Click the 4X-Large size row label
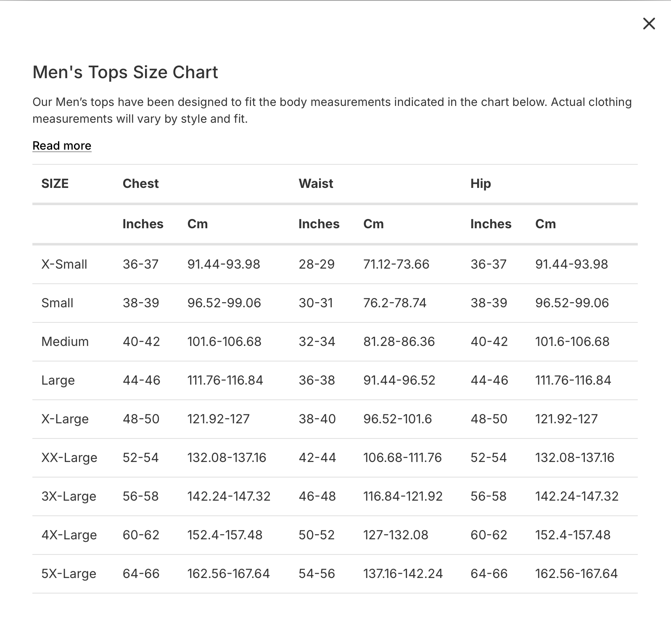This screenshot has width=671, height=644. [x=69, y=535]
